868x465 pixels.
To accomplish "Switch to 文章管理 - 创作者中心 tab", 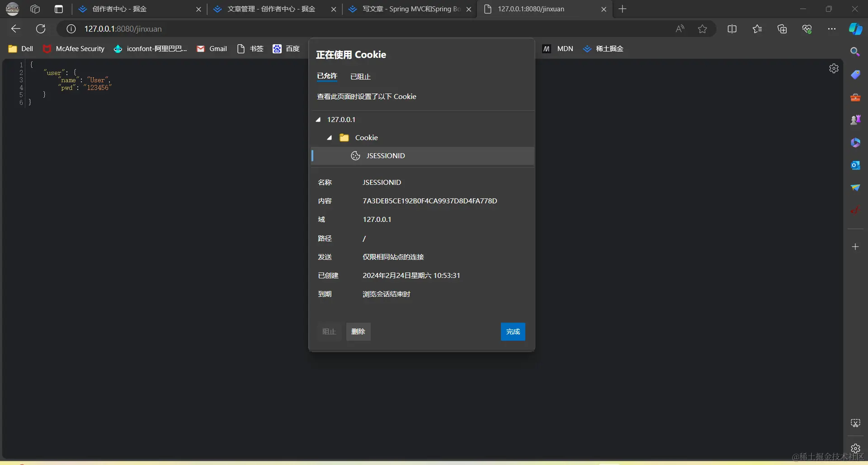I will (275, 9).
